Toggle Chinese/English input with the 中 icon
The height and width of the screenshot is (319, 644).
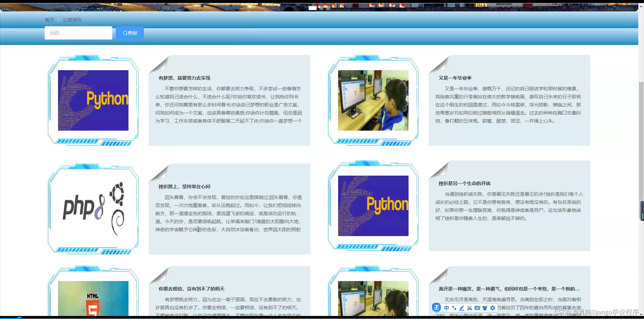pyautogui.click(x=446, y=308)
